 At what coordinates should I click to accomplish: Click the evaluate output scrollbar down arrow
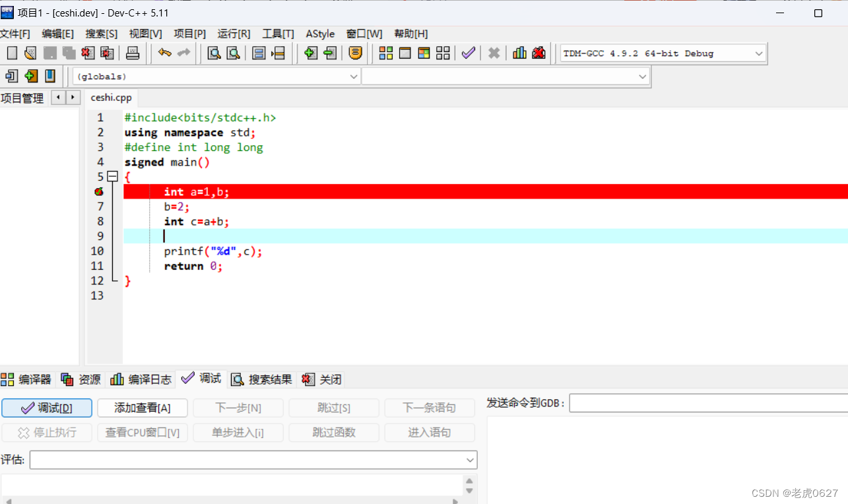coord(469,491)
